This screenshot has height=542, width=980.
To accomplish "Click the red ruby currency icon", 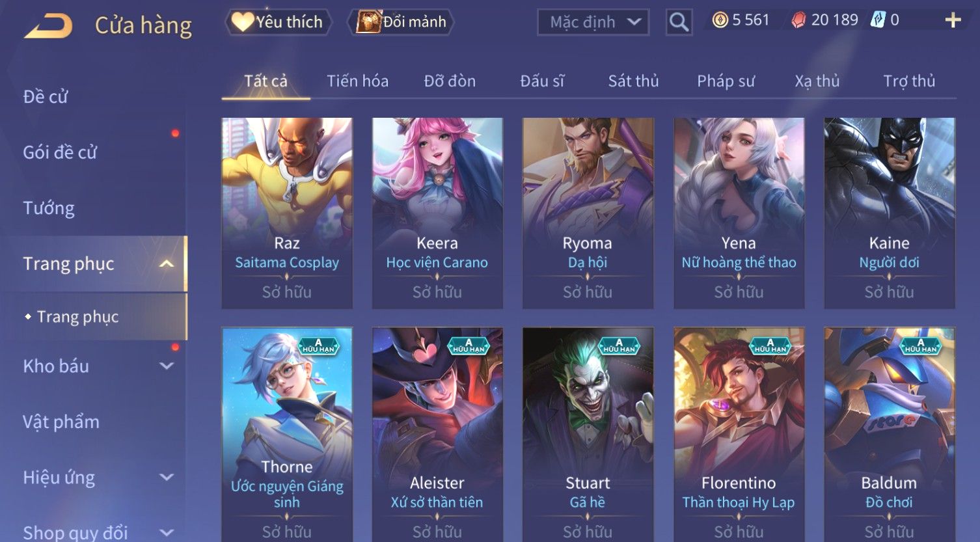I will [798, 21].
